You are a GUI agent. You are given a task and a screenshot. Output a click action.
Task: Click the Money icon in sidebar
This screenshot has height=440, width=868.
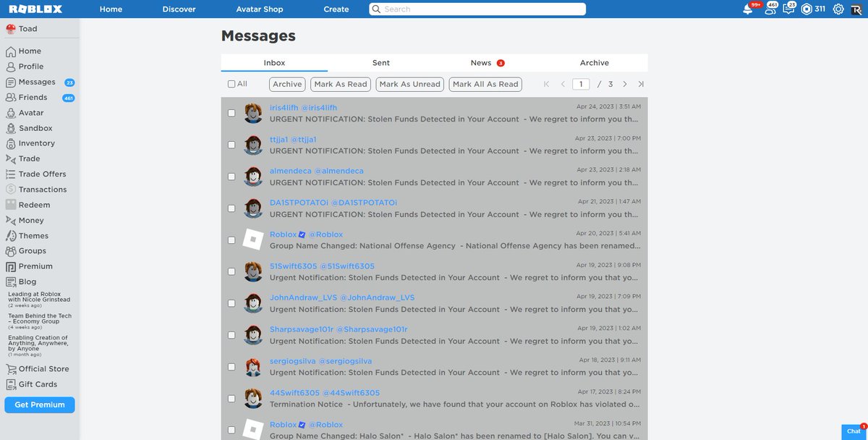coord(11,220)
